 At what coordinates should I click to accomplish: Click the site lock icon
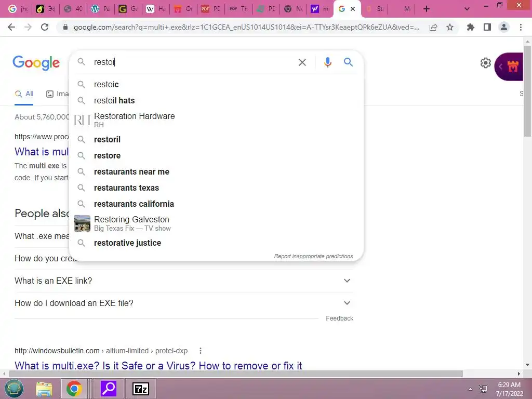click(65, 27)
